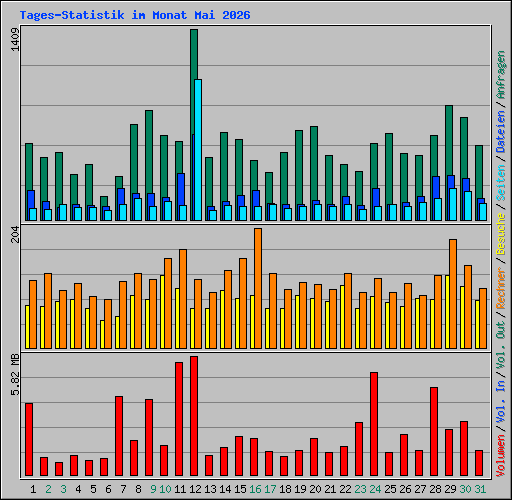Click day label '28' on x-axis

435,489
